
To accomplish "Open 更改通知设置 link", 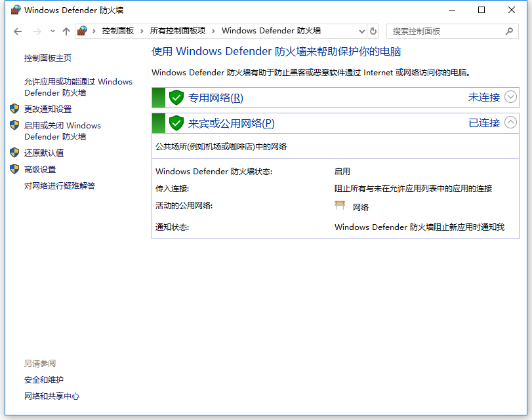I will [48, 109].
